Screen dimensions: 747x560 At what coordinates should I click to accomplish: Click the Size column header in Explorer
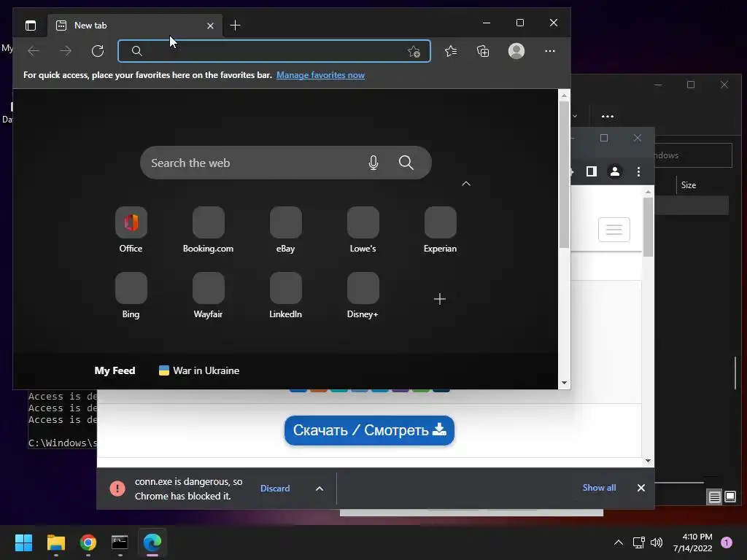point(689,184)
